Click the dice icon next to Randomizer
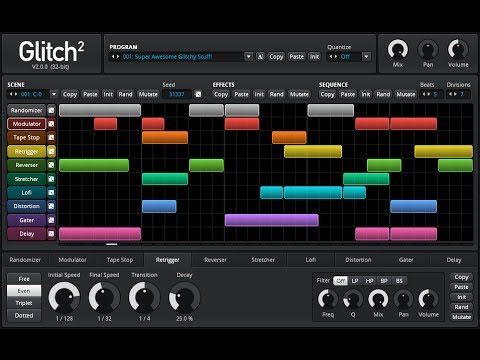 point(51,110)
